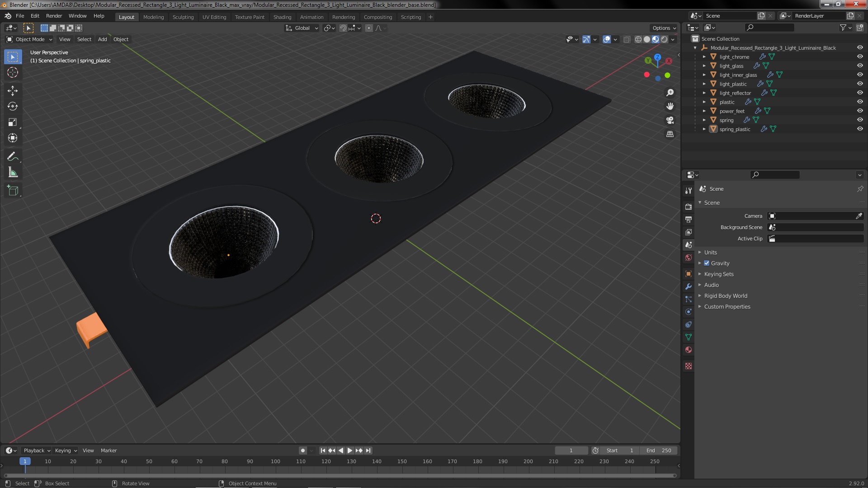This screenshot has width=868, height=488.
Task: Click the current frame number field
Action: pos(571,450)
